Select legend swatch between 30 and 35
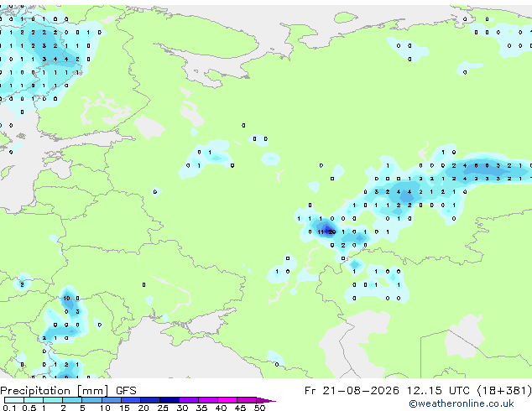This screenshot has width=532, height=411. coord(189,400)
